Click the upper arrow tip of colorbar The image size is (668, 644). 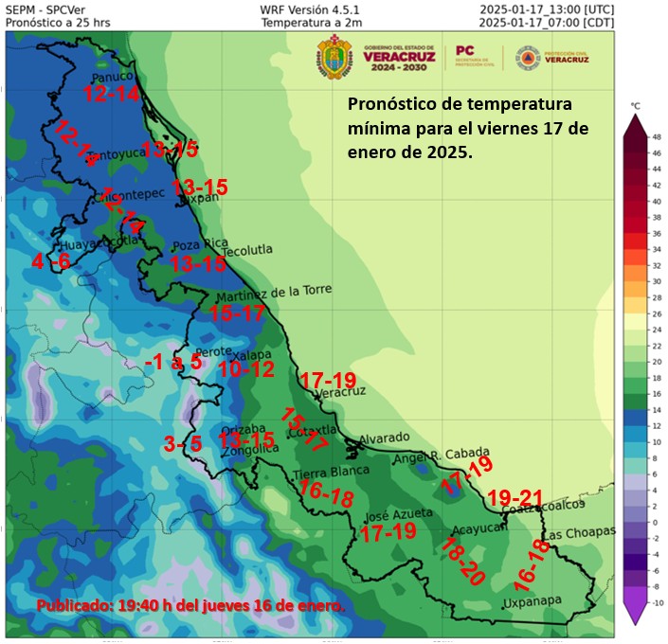coord(635,124)
